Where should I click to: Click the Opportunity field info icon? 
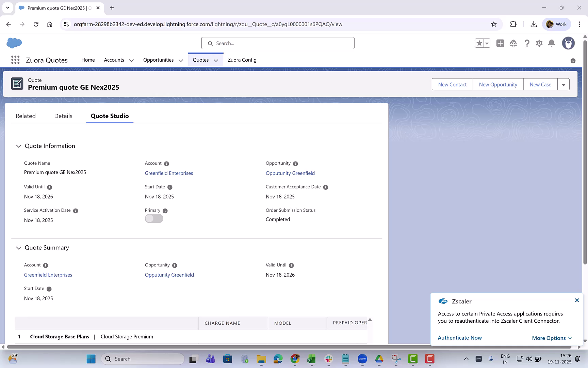pyautogui.click(x=295, y=164)
